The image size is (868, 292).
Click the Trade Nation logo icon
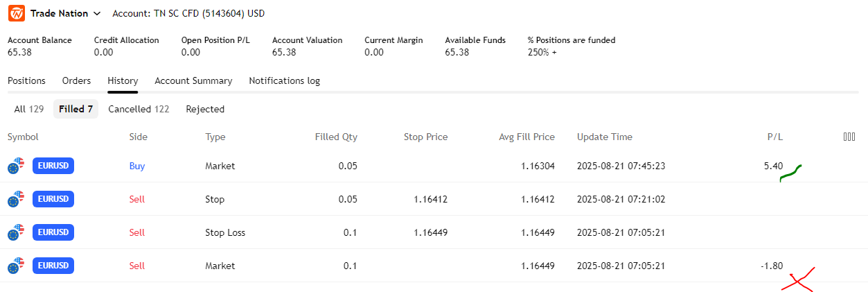click(16, 13)
